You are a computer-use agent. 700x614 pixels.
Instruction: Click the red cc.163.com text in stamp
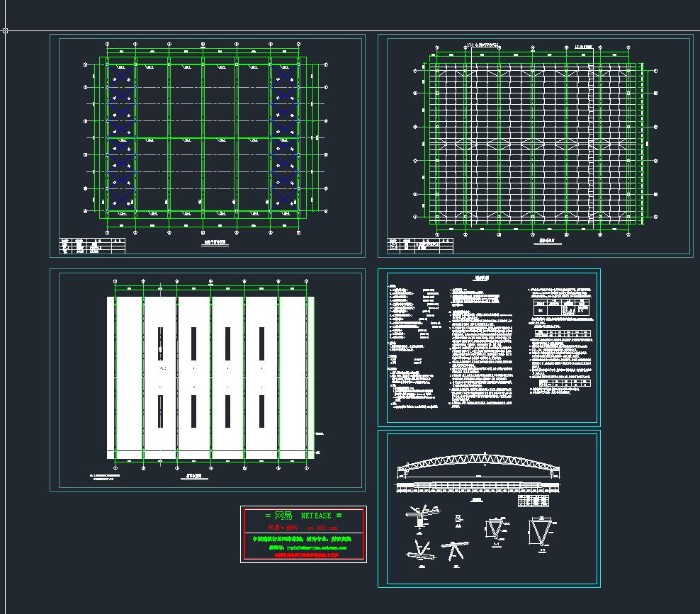point(322,528)
